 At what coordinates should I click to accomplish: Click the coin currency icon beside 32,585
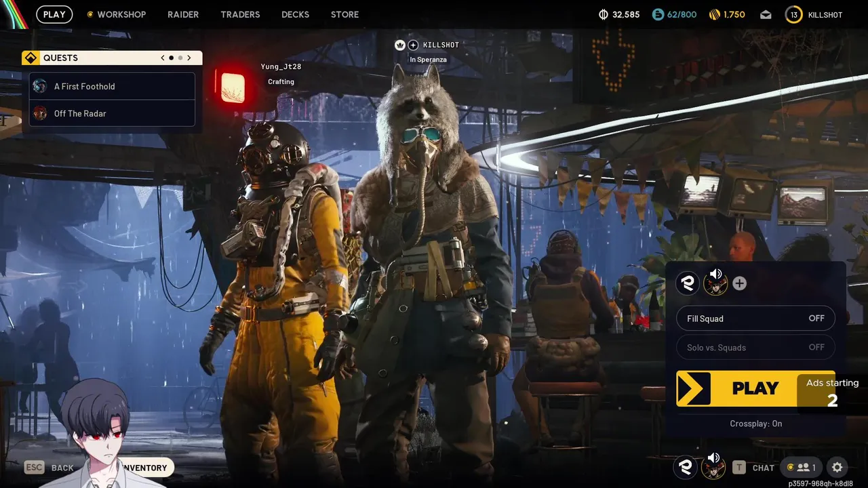pos(604,14)
